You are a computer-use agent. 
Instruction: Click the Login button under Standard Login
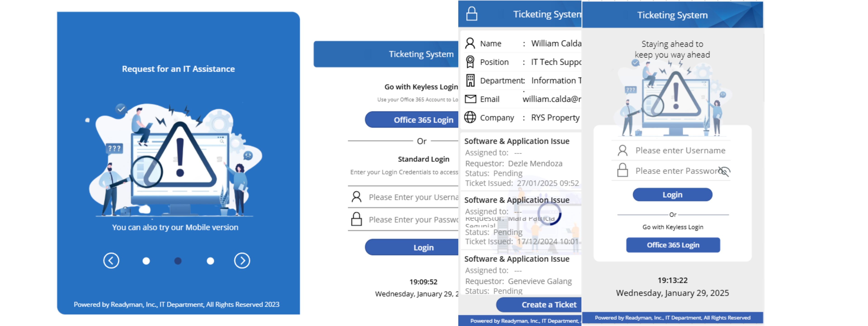click(423, 247)
